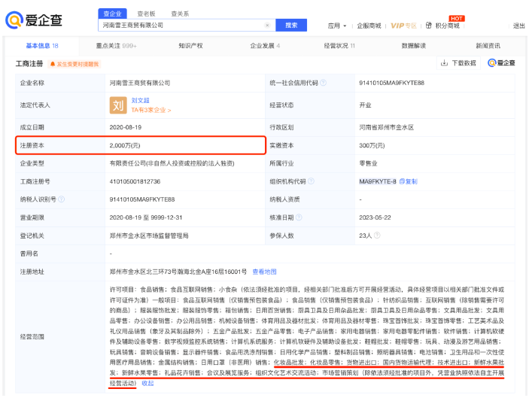This screenshot has height=401, width=532.
Task: Open the 企业发展 tab
Action: pos(265,45)
